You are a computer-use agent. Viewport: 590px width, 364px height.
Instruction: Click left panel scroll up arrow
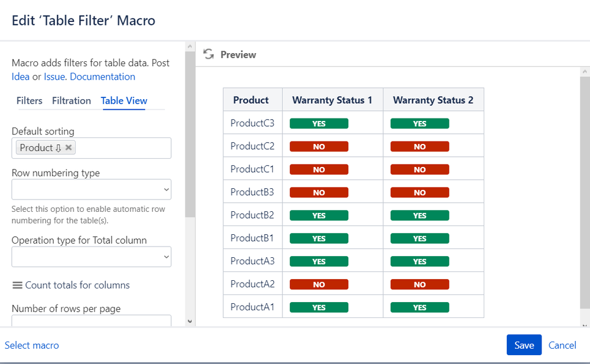[x=190, y=46]
